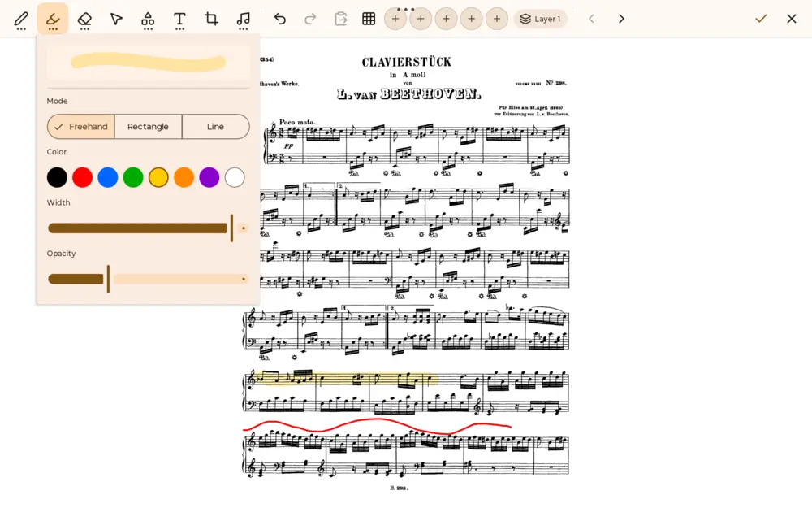The image size is (812, 508).
Task: Open the music notes stamp tool
Action: coord(243,20)
